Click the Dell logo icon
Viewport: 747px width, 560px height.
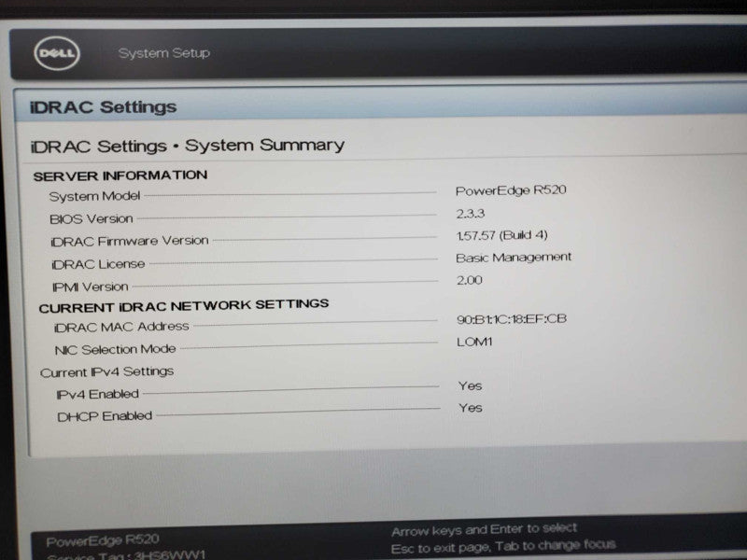tap(57, 53)
